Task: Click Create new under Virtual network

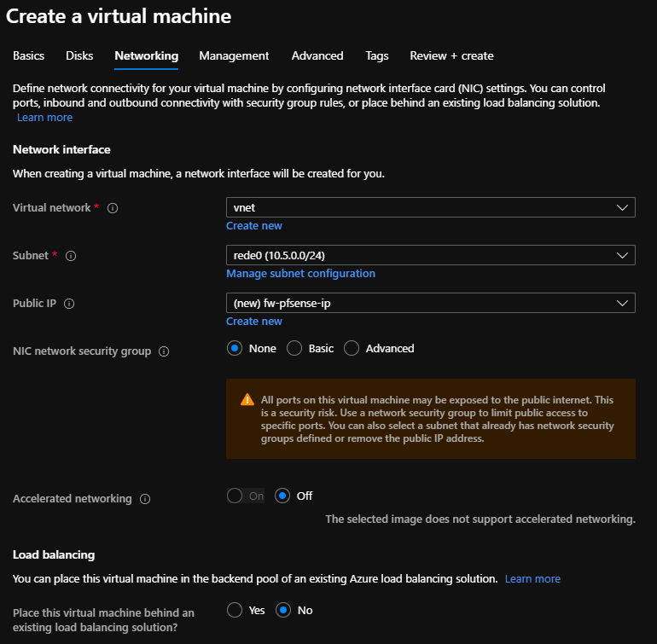Action: [x=253, y=226]
